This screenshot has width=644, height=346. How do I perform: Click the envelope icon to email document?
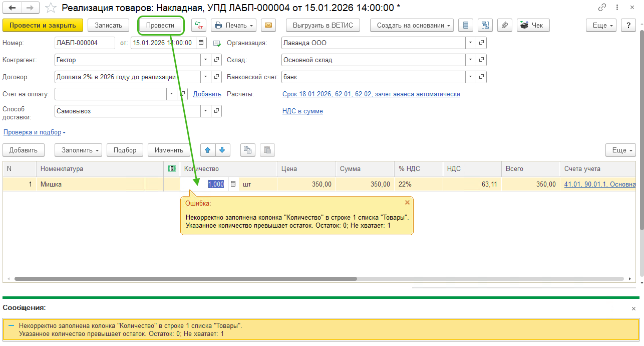[x=269, y=25]
